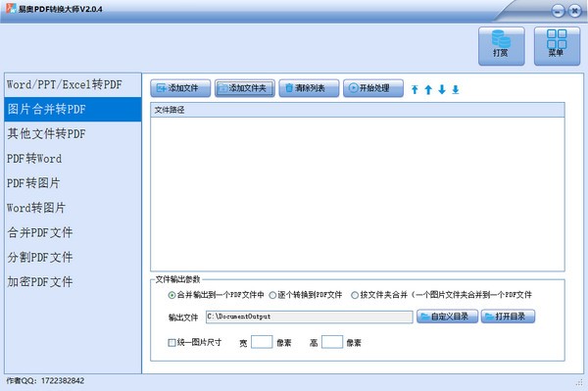Select 合并PDF文件 mode
This screenshot has width=588, height=391.
pyautogui.click(x=73, y=233)
